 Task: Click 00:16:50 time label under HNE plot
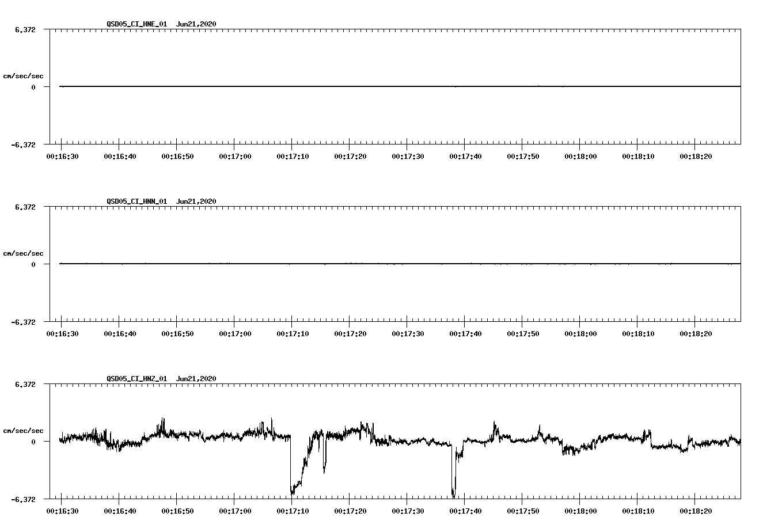coord(177,157)
